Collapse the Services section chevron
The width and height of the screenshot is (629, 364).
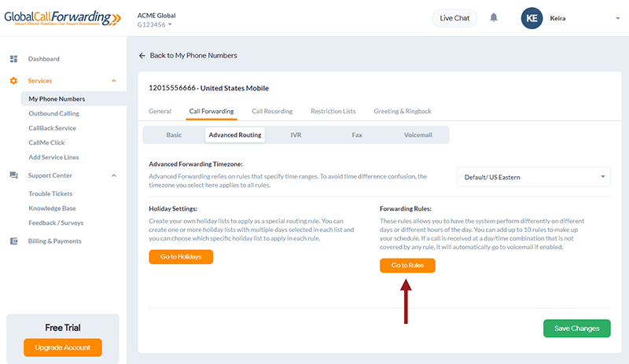[x=114, y=81]
